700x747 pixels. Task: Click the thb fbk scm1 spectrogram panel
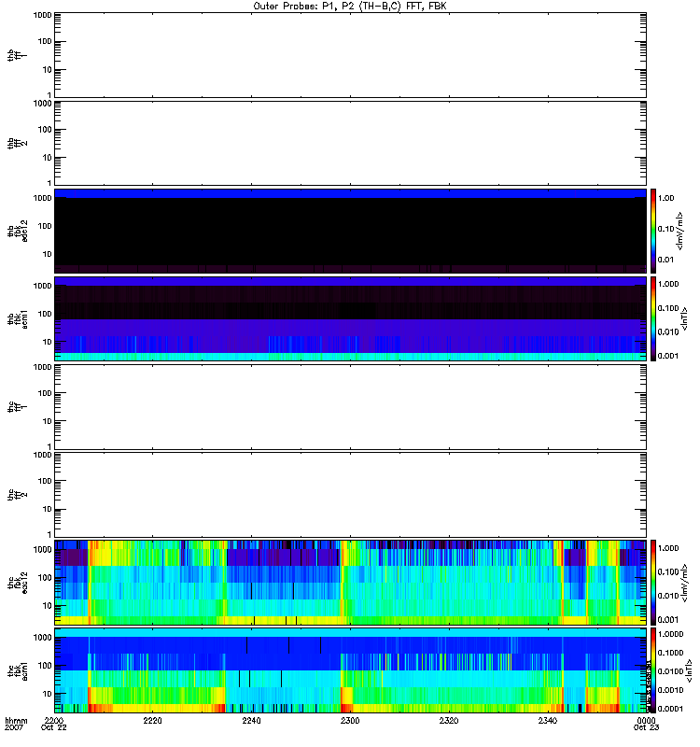(350, 318)
